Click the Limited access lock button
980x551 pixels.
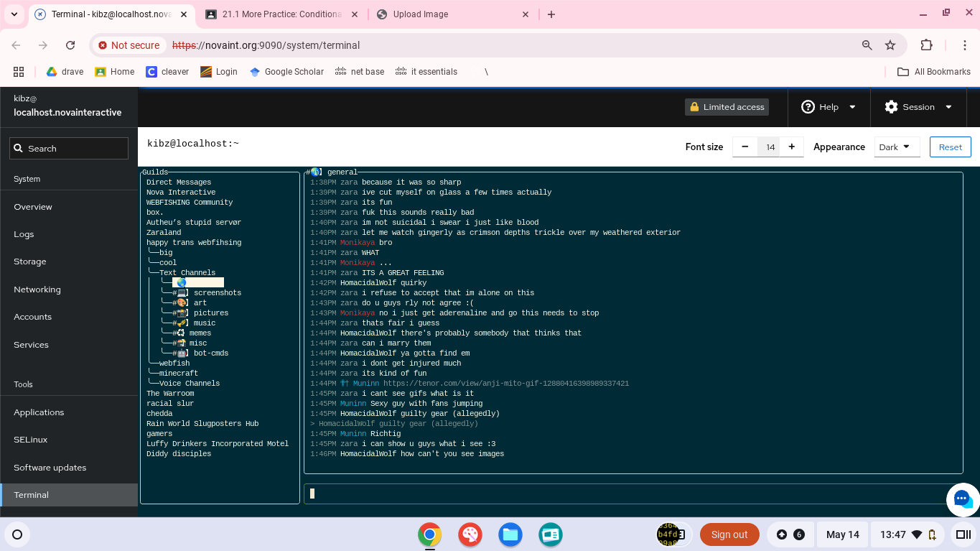(x=727, y=107)
